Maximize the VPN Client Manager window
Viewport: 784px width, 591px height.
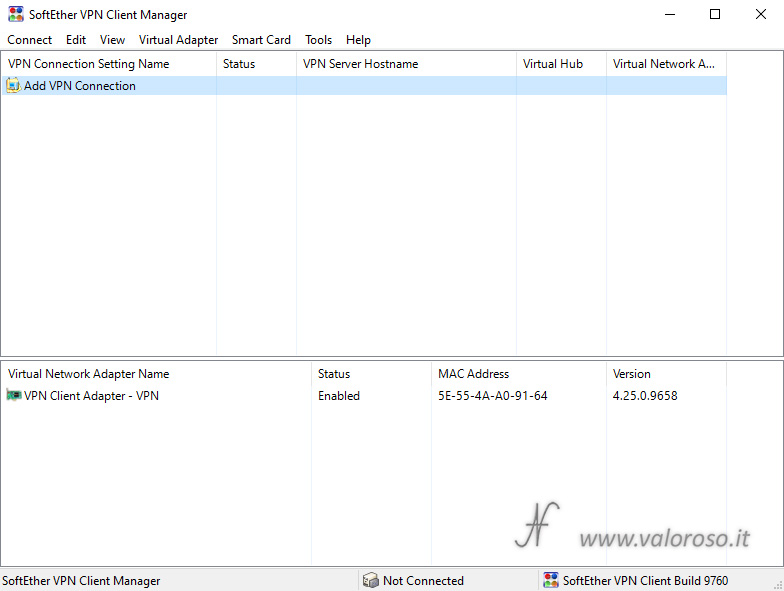715,14
